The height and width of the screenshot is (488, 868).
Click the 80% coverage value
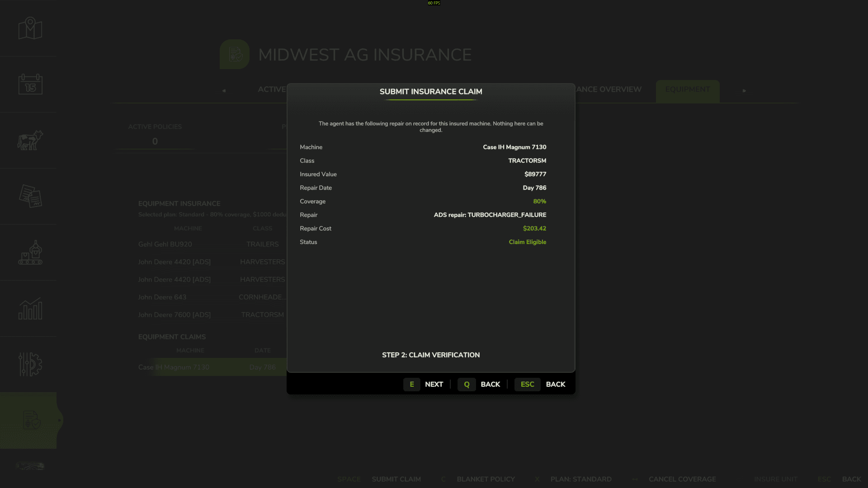(539, 201)
